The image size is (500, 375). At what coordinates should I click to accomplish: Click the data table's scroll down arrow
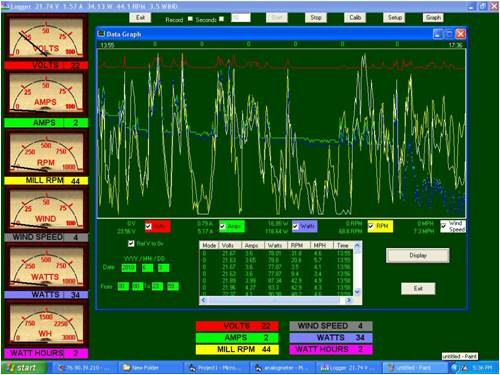click(x=357, y=292)
